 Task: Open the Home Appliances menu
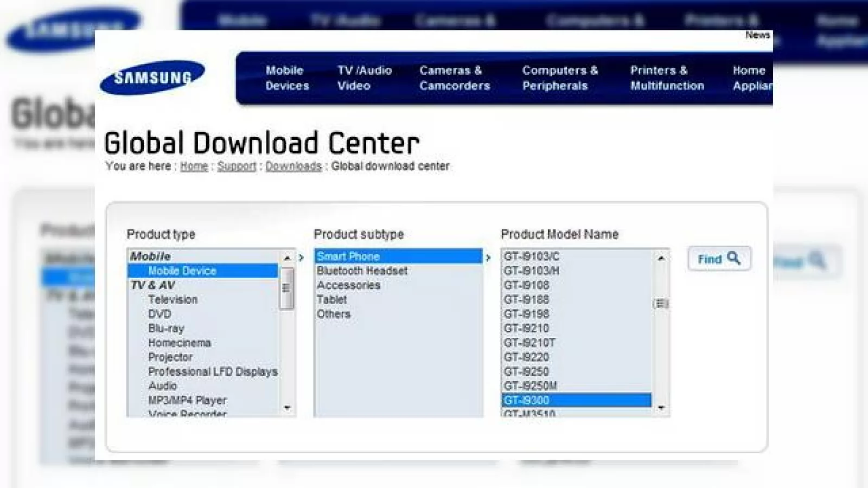tap(752, 78)
